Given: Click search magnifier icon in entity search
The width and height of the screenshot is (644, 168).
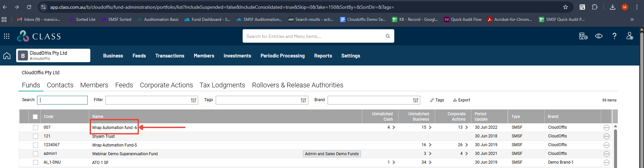Looking at the screenshot, I should pyautogui.click(x=388, y=36).
